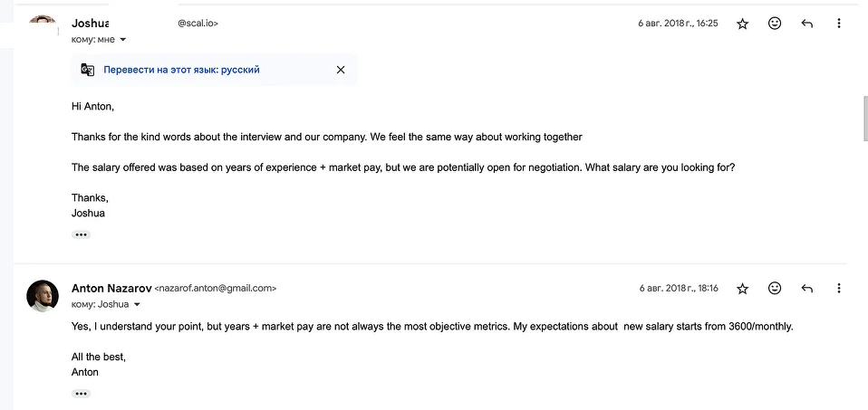Star Anton Nazarov's email from 18:16
This screenshot has width=868, height=410.
click(x=742, y=289)
